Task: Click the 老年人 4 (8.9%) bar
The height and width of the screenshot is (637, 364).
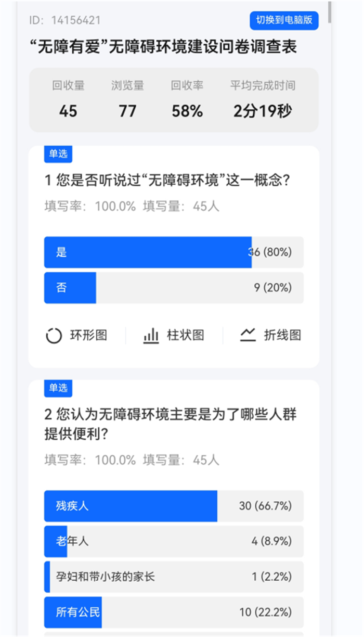Action: [174, 541]
